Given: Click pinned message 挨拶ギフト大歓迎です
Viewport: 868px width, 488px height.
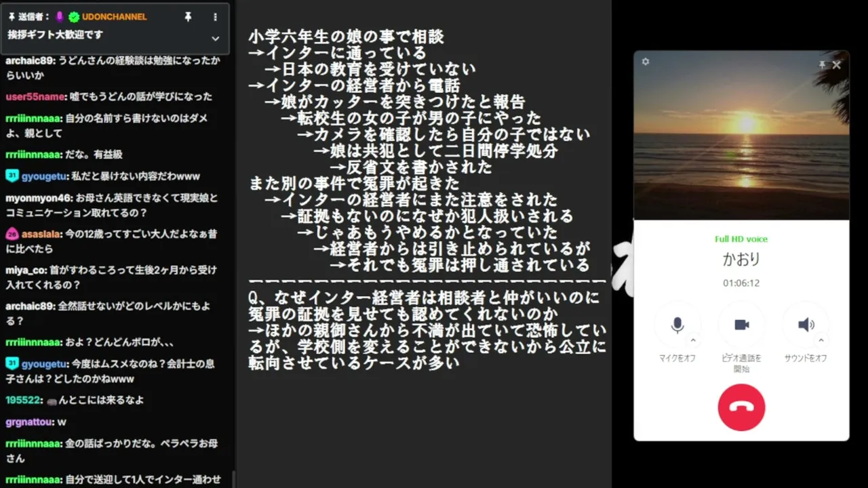Looking at the screenshot, I should coord(56,35).
